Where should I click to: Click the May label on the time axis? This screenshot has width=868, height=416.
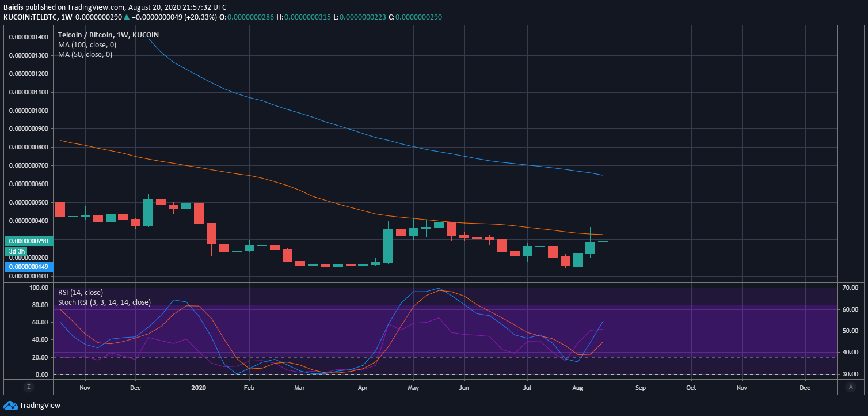click(x=413, y=388)
